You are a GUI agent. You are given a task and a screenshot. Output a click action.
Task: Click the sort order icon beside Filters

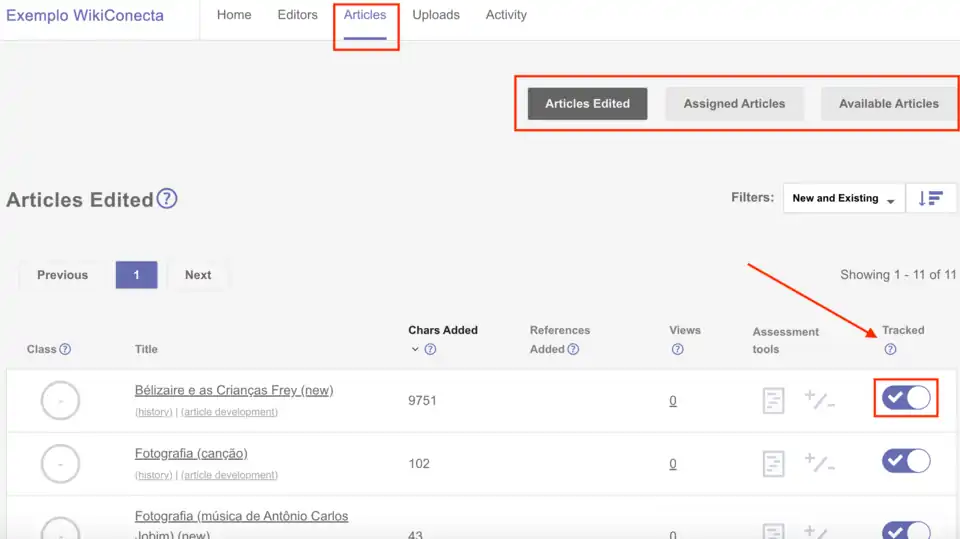coord(930,198)
